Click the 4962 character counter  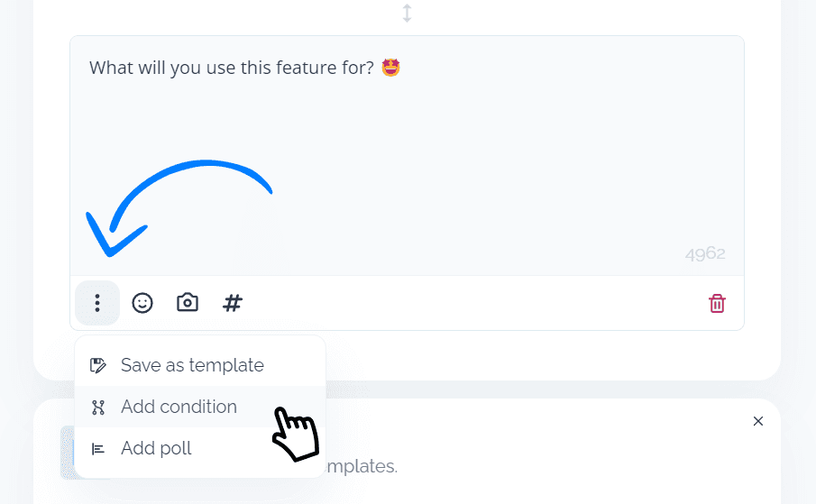(705, 253)
